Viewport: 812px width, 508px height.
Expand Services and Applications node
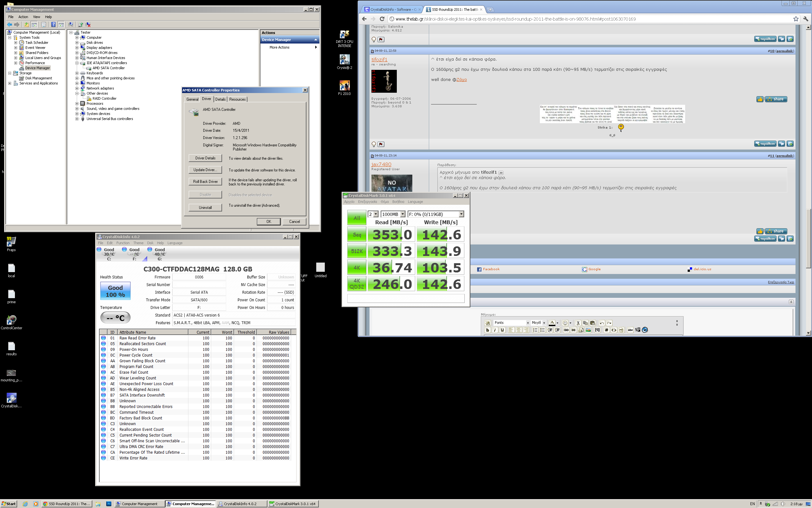pyautogui.click(x=10, y=83)
